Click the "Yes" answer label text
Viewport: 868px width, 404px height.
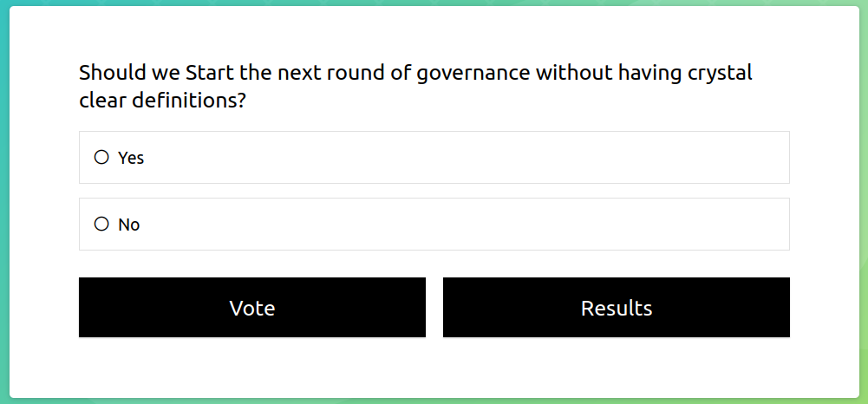pyautogui.click(x=131, y=158)
